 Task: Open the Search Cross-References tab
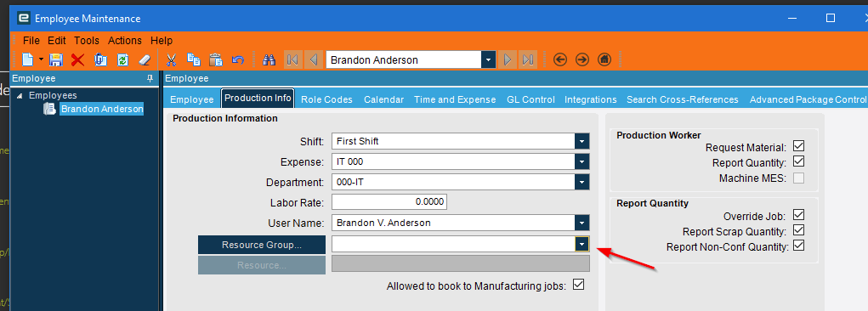pyautogui.click(x=683, y=99)
